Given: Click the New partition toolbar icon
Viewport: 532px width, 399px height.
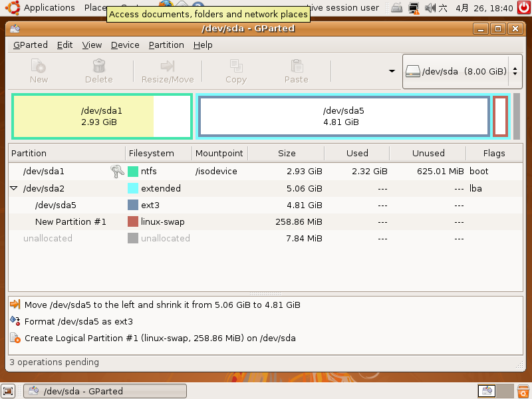Looking at the screenshot, I should tap(39, 66).
